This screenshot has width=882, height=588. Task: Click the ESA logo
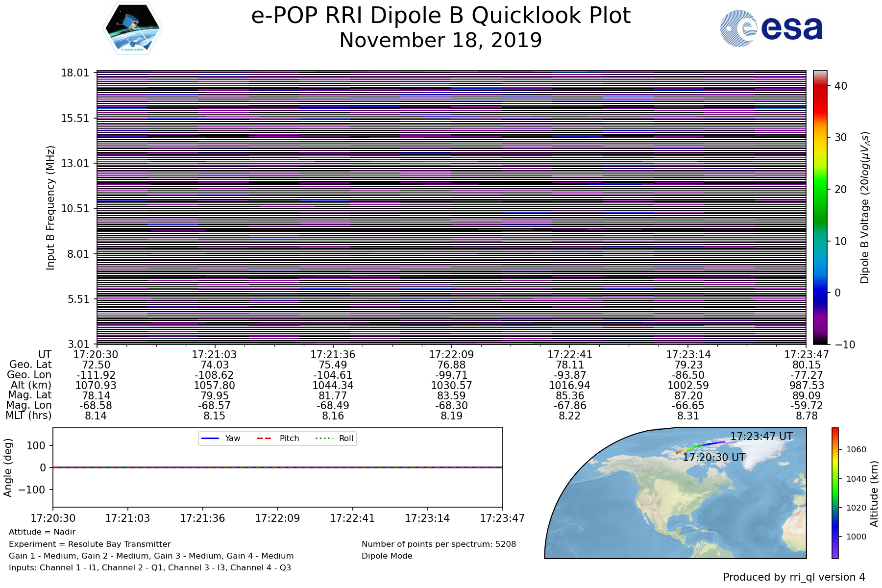tap(771, 29)
